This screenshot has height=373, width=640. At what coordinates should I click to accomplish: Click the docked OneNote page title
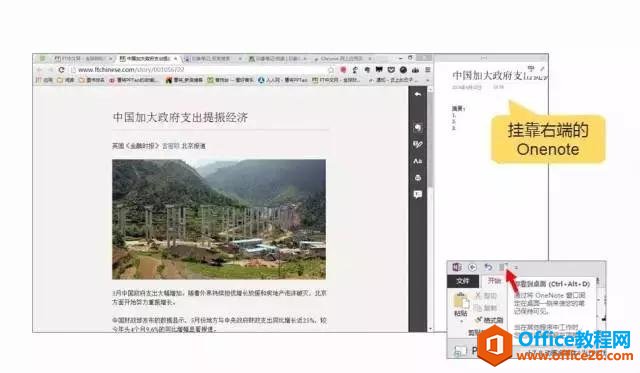[x=500, y=75]
